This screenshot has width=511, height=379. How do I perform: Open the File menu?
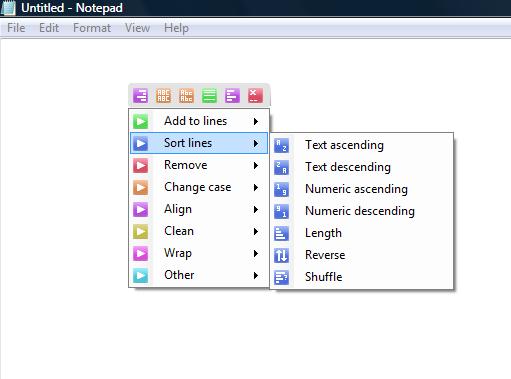click(16, 28)
